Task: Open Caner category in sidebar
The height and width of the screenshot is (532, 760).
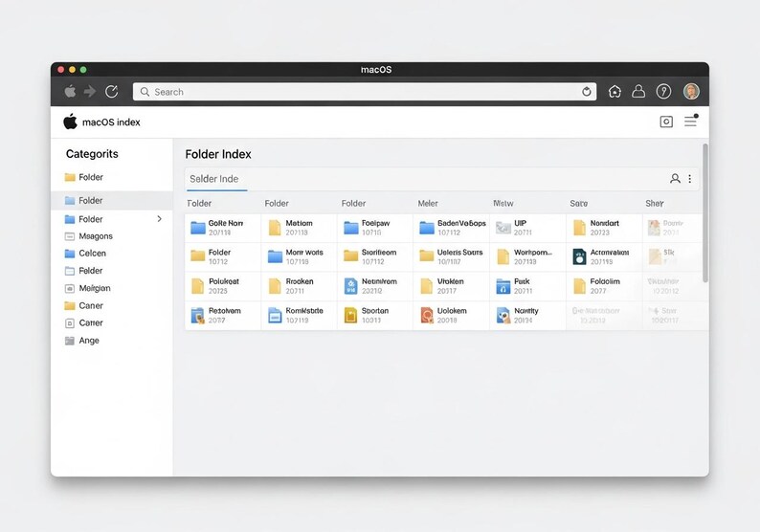Action: click(91, 305)
